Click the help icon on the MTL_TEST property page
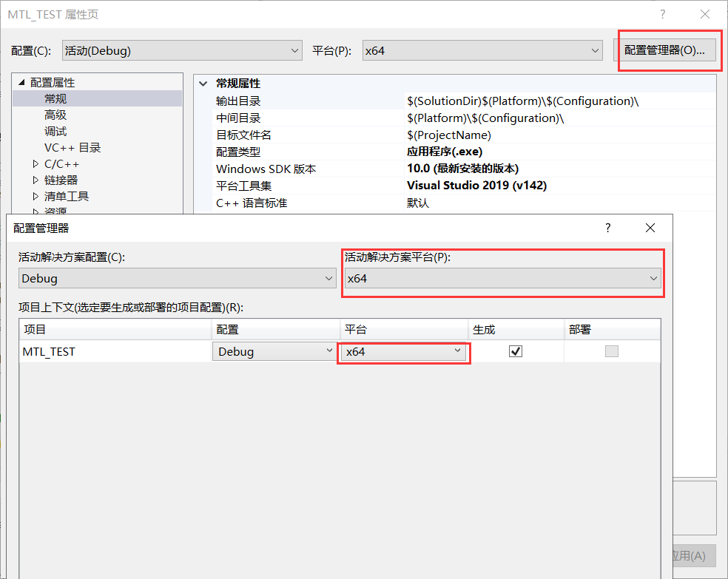 [x=662, y=14]
